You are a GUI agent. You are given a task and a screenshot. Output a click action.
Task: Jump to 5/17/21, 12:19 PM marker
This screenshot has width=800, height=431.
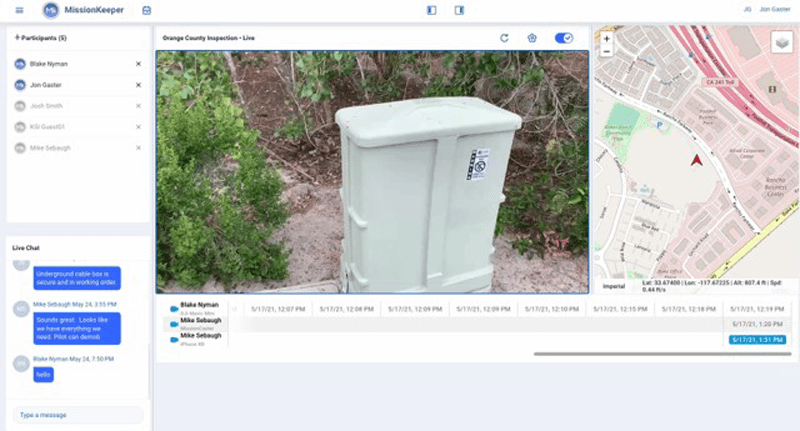click(x=757, y=309)
